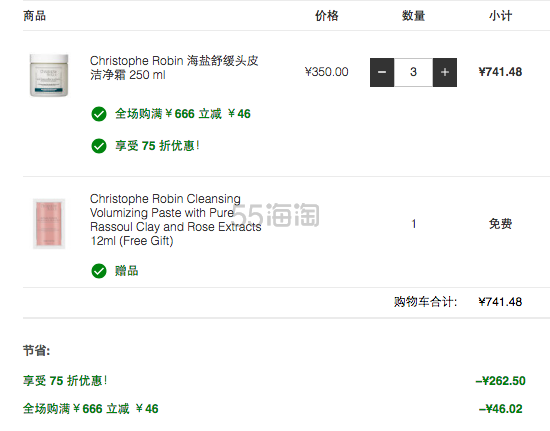Open the sea salt scrub product thumbnail

point(49,75)
